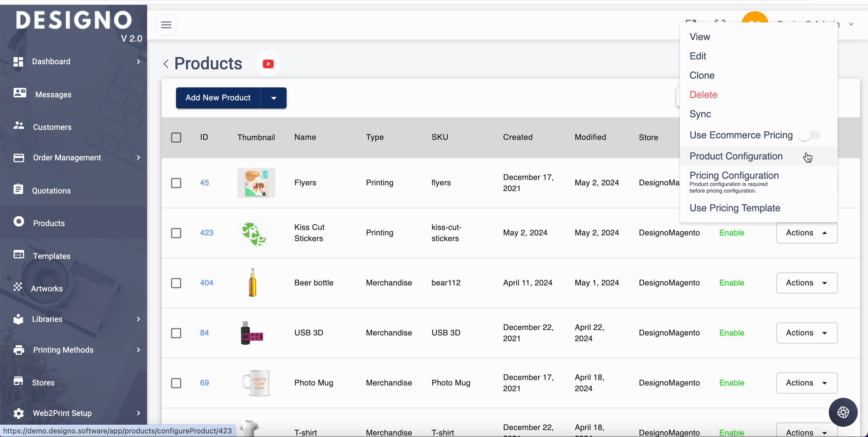Click the hamburger menu toggle icon
This screenshot has height=437, width=868.
point(166,25)
